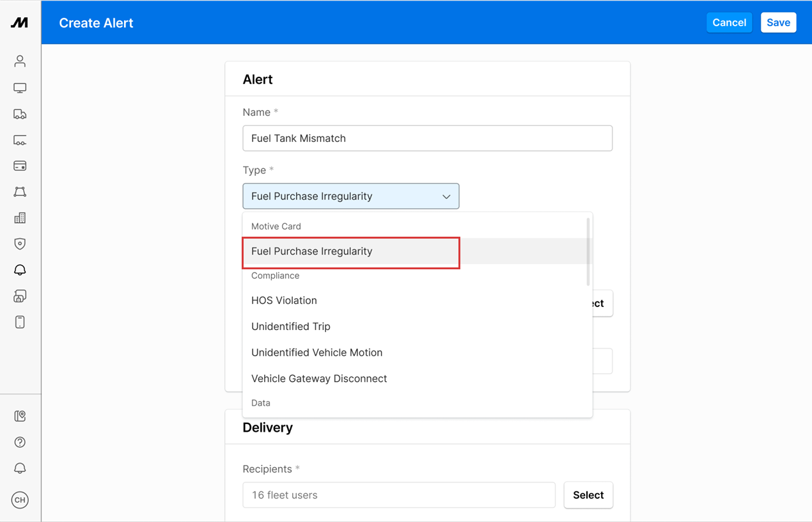Click the alert Name input field
This screenshot has height=522, width=812.
tap(427, 138)
